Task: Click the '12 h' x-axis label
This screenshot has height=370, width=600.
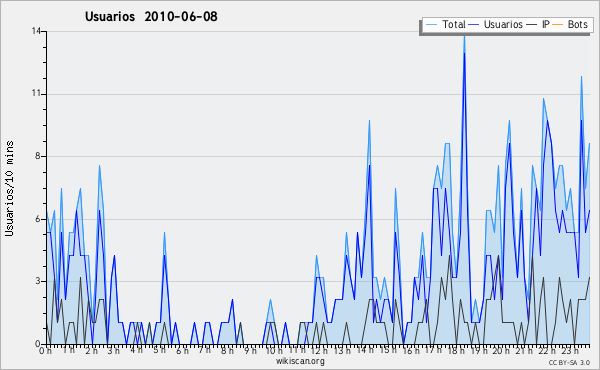Action: [x=319, y=350]
